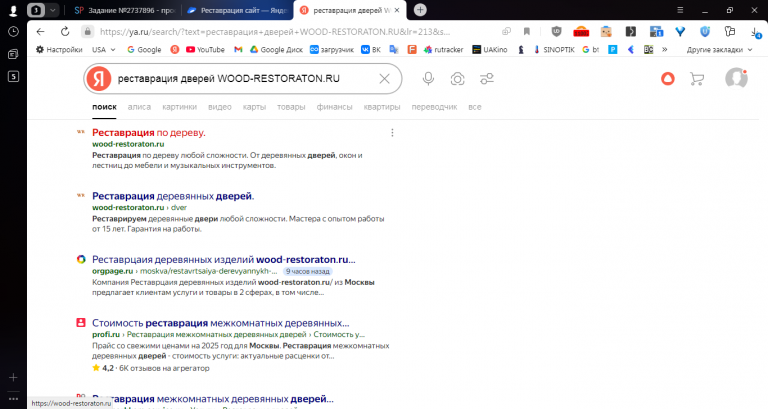This screenshot has height=409, width=768.
Task: Open the extensions puzzle icon
Action: (730, 31)
